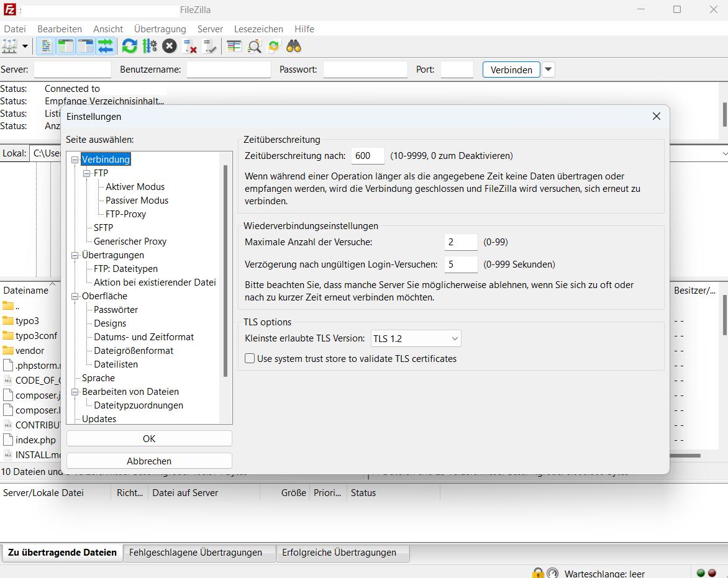Open the Server menu
The image size is (728, 578).
point(211,29)
